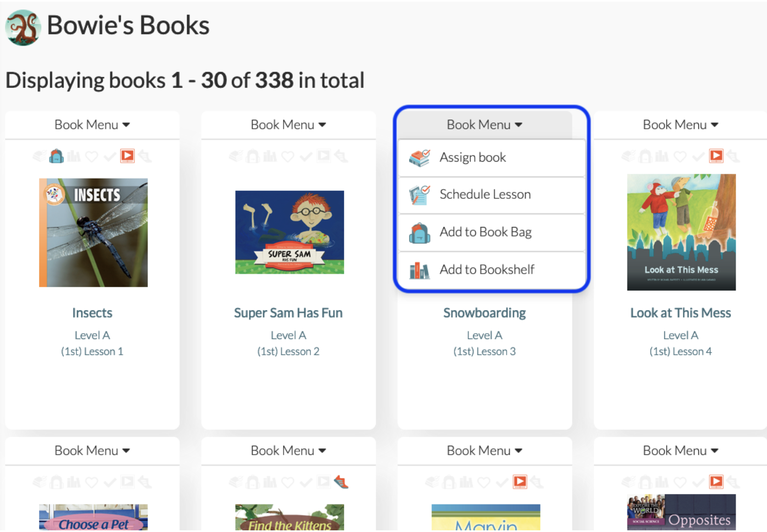Click the Insects dragonfly cover thumbnail
The width and height of the screenshot is (767, 532).
tap(93, 232)
